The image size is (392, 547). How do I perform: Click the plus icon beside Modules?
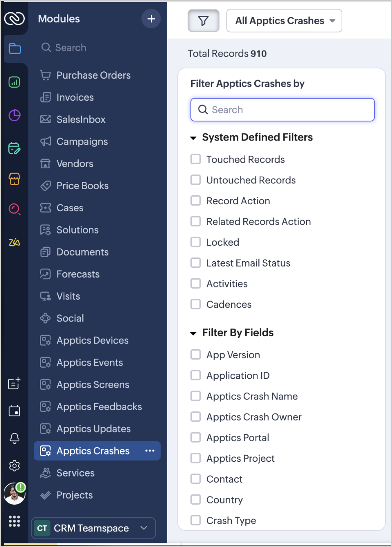click(151, 19)
